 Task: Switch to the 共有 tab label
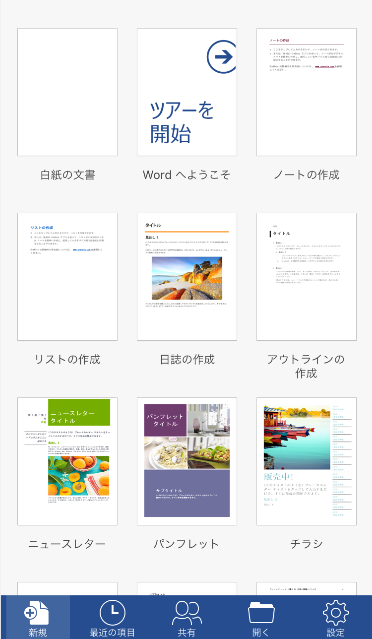[187, 633]
